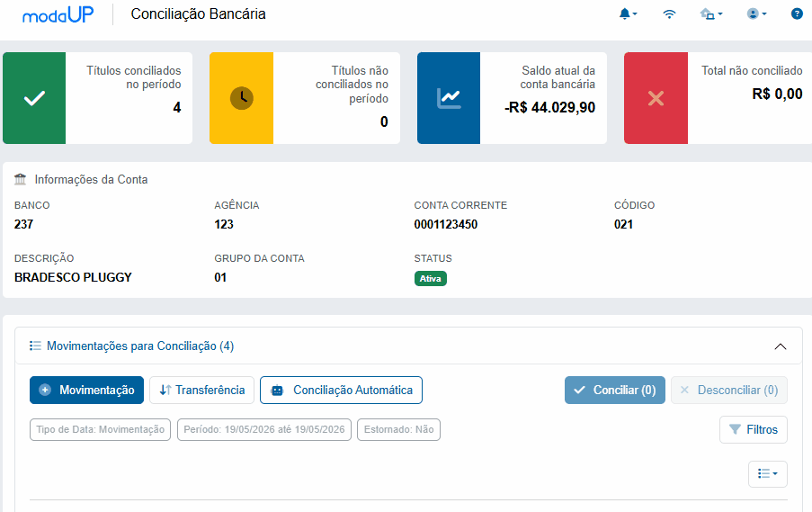Open the notifications bell menu
The width and height of the screenshot is (812, 512).
tap(628, 14)
